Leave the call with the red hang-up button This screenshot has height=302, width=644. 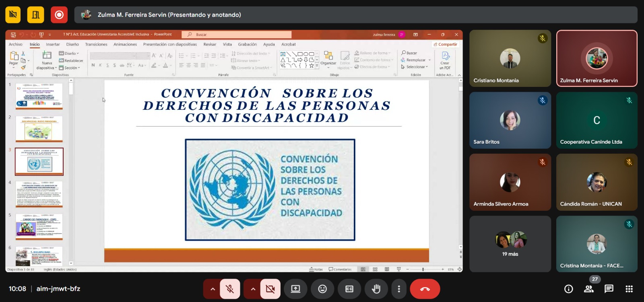(425, 289)
